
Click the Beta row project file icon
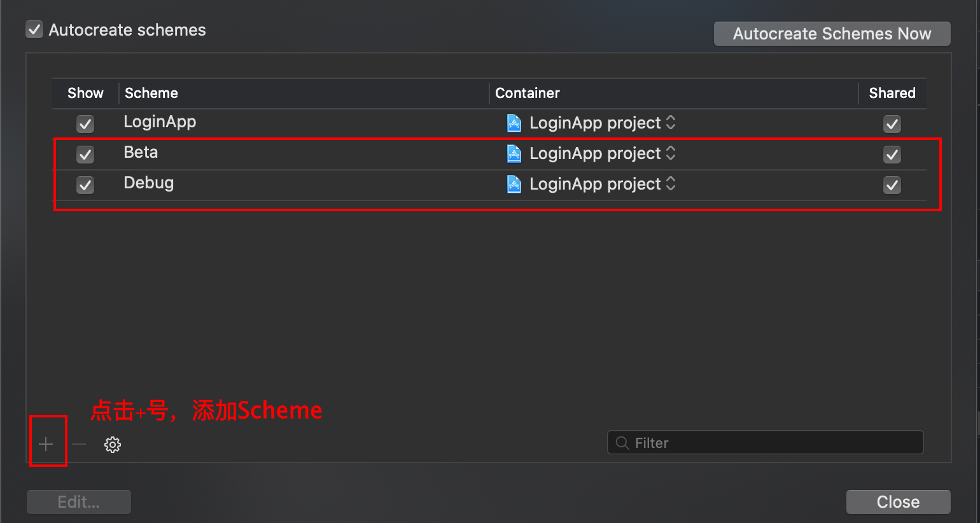514,153
